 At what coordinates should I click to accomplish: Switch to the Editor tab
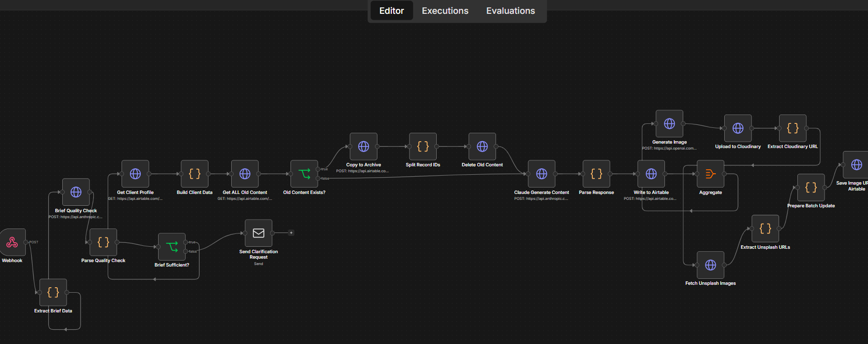coord(391,11)
